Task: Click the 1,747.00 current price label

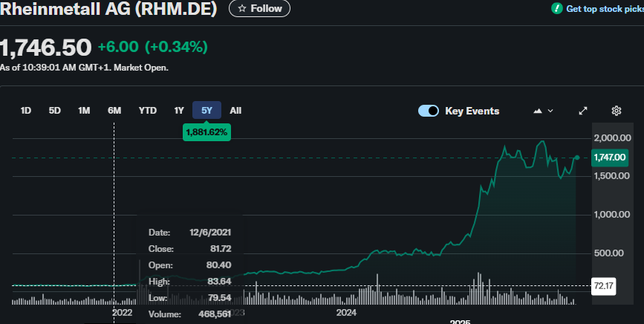Action: [610, 158]
